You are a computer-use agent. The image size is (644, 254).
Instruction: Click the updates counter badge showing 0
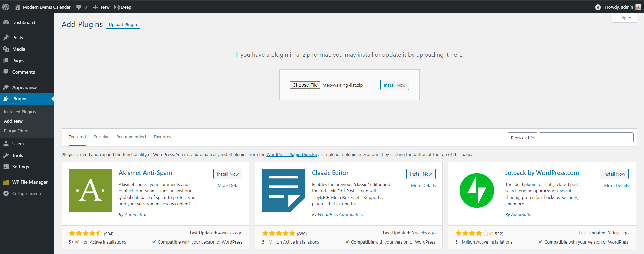point(598,7)
